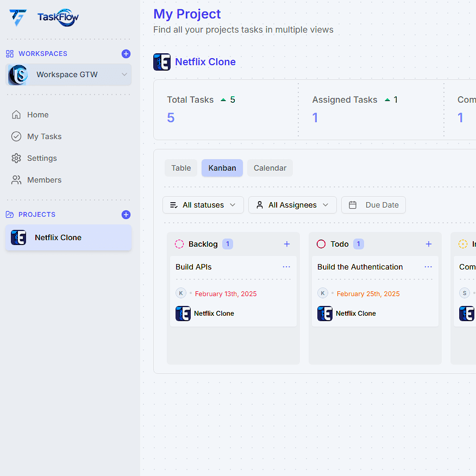476x476 pixels.
Task: Click assignee K avatar on Build the Authentication
Action: tap(323, 293)
